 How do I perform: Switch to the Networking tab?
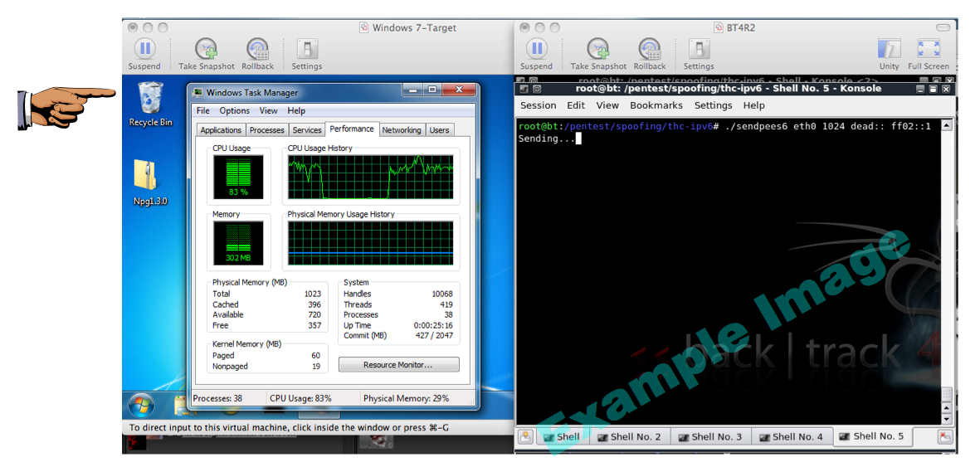pos(402,130)
